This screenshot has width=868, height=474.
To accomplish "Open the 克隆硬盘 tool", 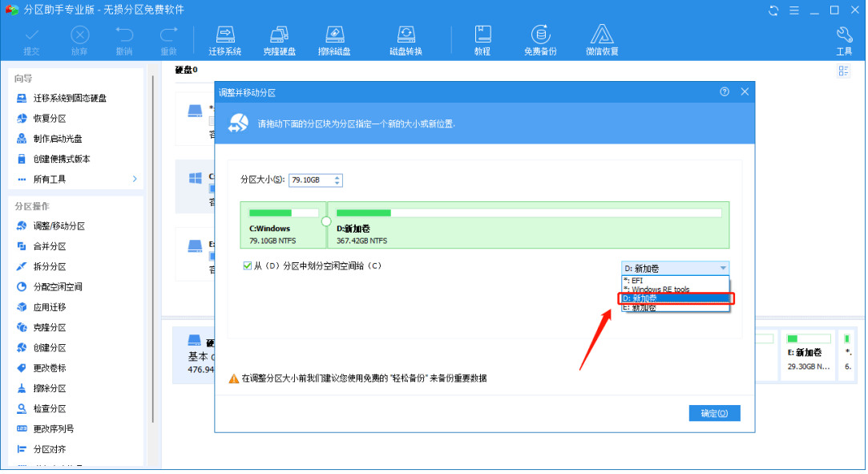I will tap(279, 40).
